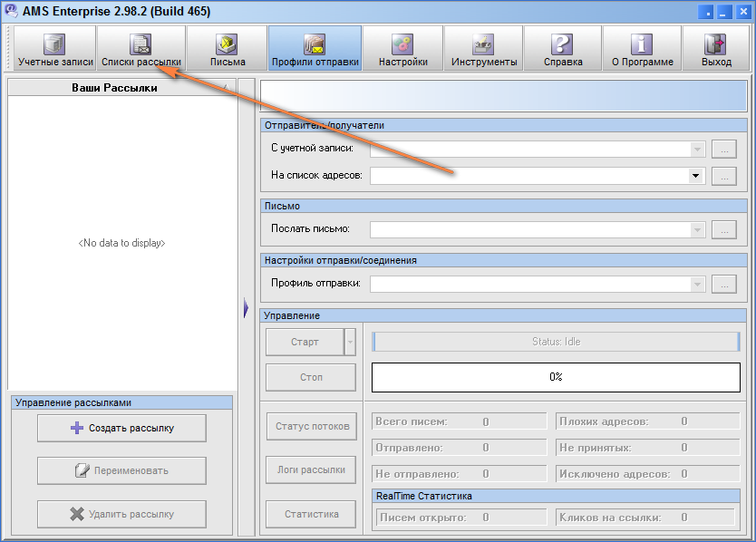Image resolution: width=756 pixels, height=542 pixels.
Task: Click the Выход exit icon
Action: coord(716,44)
